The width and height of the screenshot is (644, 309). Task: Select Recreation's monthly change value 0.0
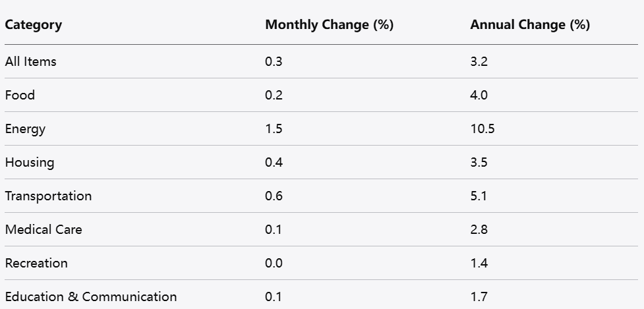click(274, 264)
